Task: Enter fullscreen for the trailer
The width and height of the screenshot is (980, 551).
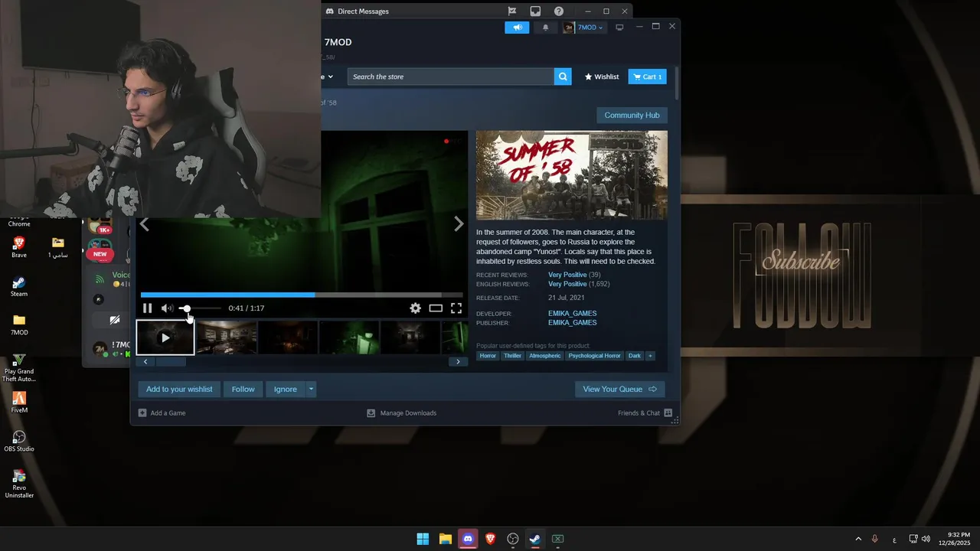Action: 456,308
